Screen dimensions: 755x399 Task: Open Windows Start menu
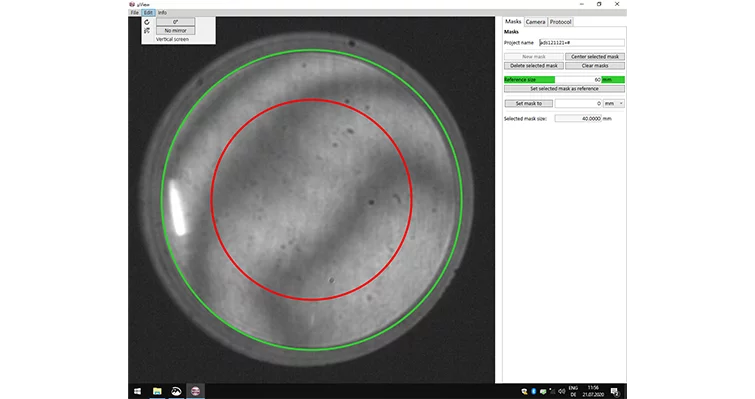coord(137,391)
